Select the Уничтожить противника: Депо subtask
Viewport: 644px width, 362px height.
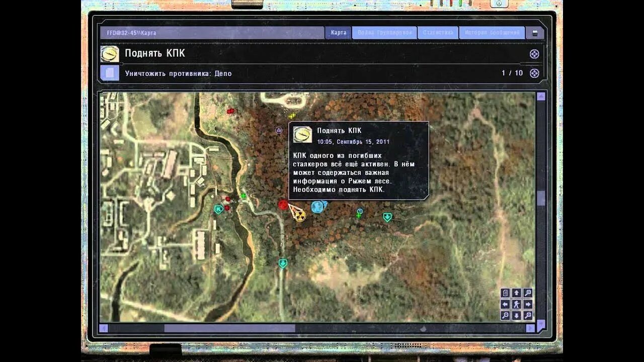178,73
